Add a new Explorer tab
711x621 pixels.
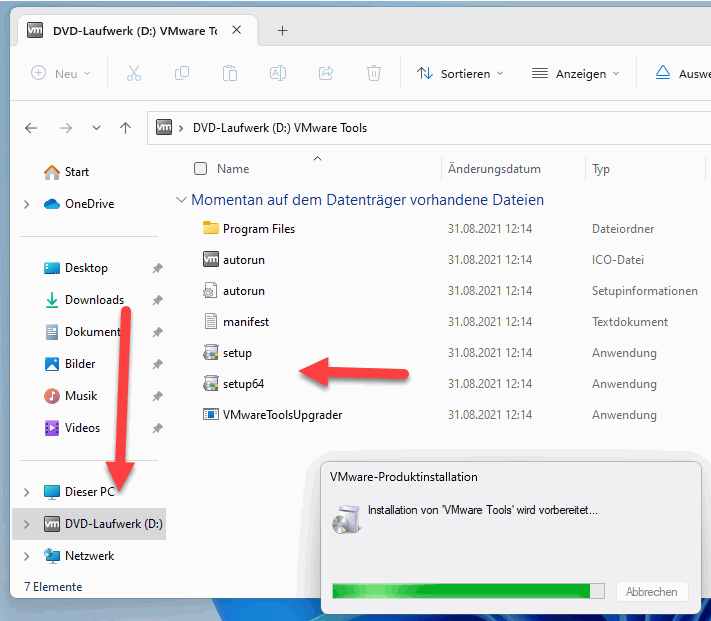click(x=282, y=30)
